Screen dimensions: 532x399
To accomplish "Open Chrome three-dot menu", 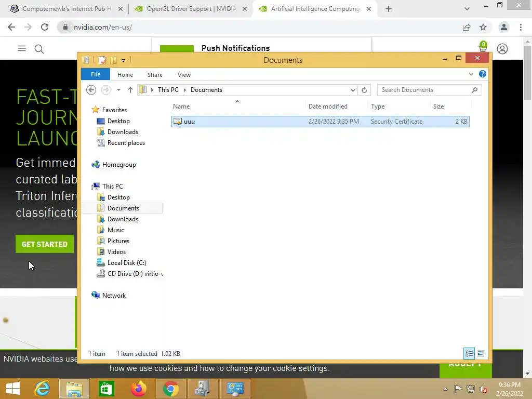I will [521, 27].
